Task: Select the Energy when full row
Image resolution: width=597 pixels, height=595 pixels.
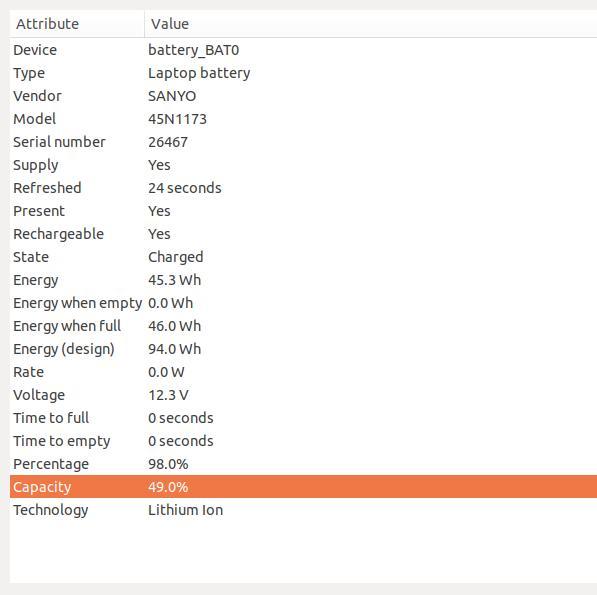Action: 303,326
